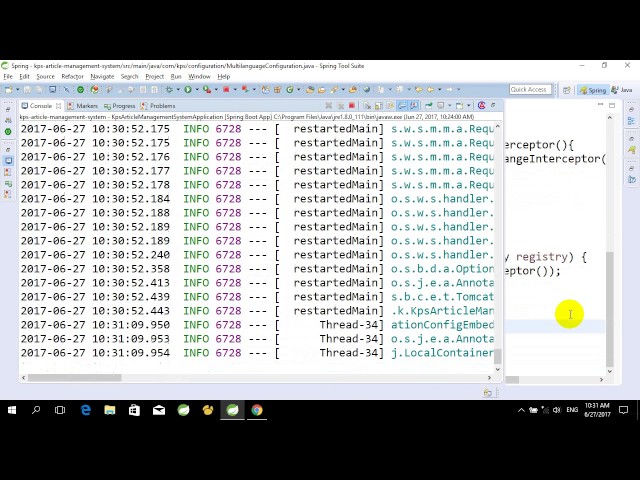The height and width of the screenshot is (480, 640).
Task: Open the Display Selected Console dropdown
Action: click(451, 106)
